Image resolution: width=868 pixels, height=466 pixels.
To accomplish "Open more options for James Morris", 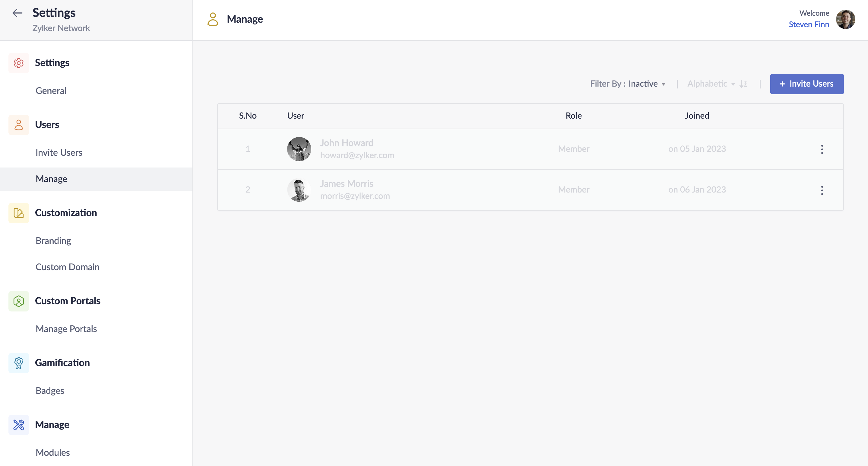I will pos(822,190).
